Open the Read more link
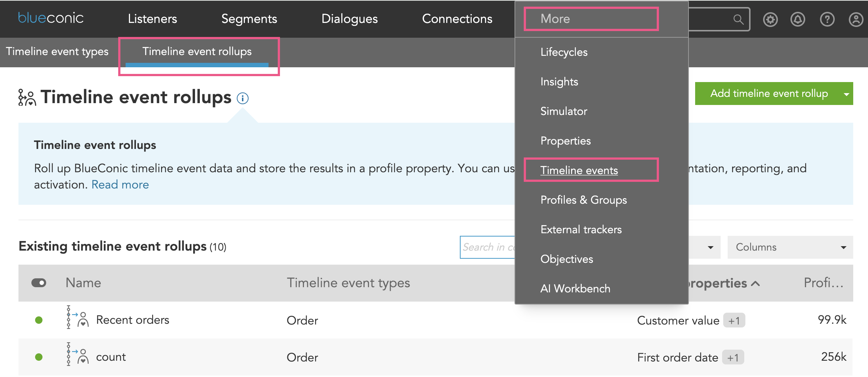This screenshot has height=377, width=868. tap(120, 184)
